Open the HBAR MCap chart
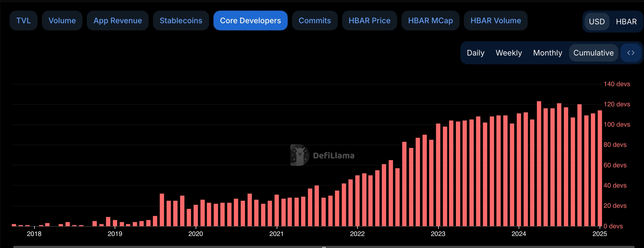This screenshot has width=644, height=248. click(x=430, y=20)
